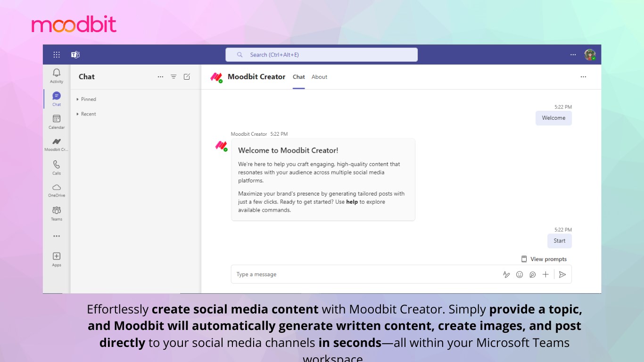This screenshot has height=362, width=644.
Task: Switch to the About tab
Action: coord(319,77)
